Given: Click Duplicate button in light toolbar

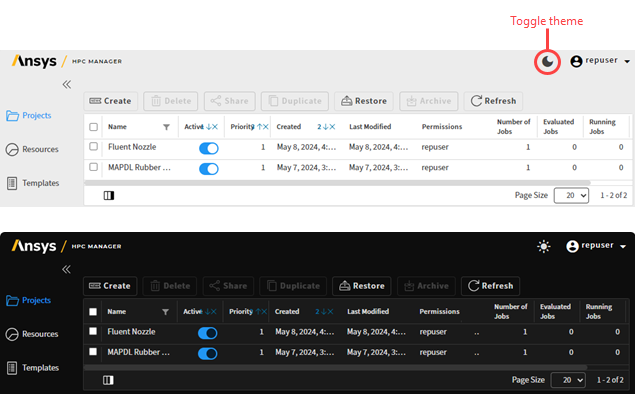Looking at the screenshot, I should (x=295, y=101).
